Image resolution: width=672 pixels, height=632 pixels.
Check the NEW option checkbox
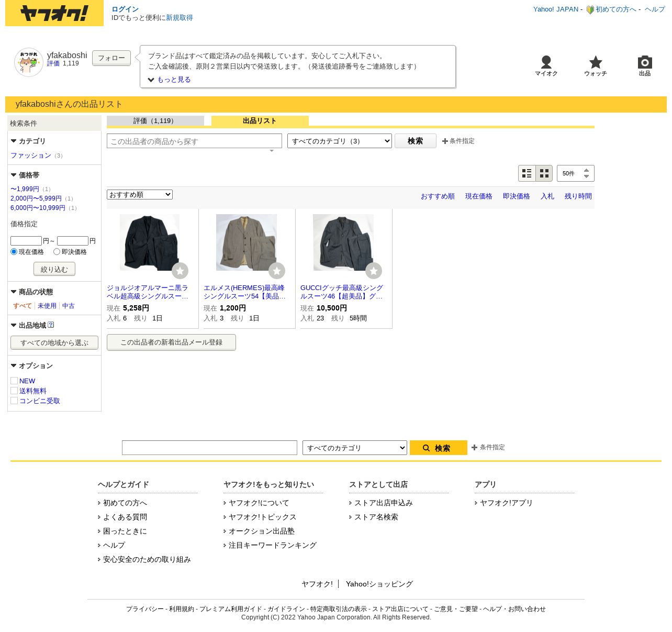coord(14,381)
